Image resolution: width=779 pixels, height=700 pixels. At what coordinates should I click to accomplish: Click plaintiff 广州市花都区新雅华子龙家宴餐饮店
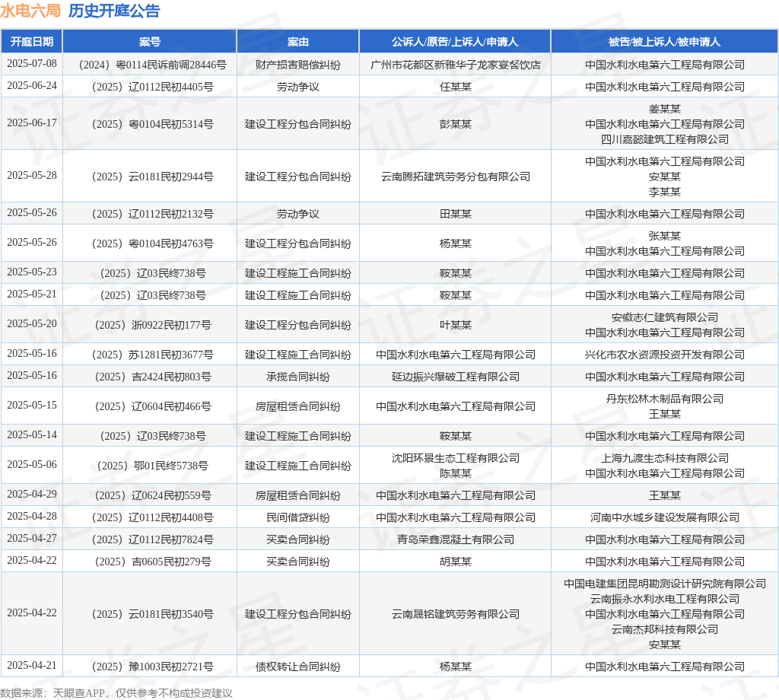click(x=455, y=65)
